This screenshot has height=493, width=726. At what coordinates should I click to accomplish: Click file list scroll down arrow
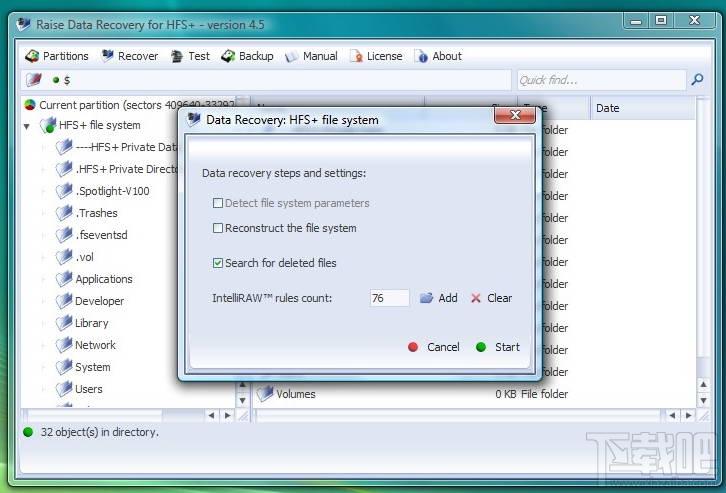(703, 400)
